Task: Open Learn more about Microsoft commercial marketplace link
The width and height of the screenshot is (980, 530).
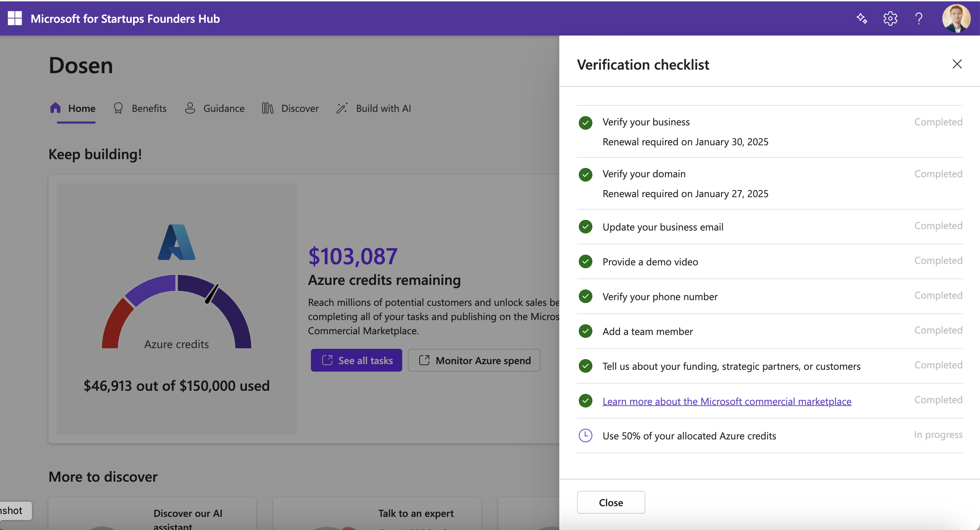Action: coord(727,401)
